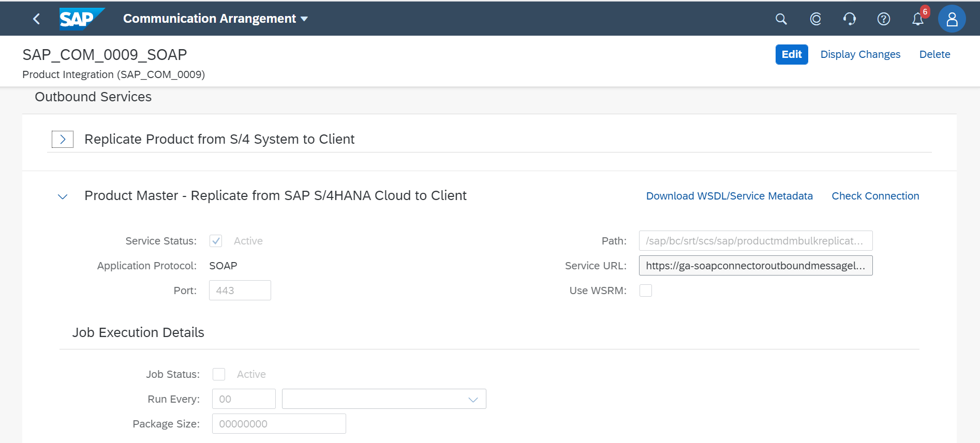
Task: Open the help question mark icon
Action: click(884, 19)
